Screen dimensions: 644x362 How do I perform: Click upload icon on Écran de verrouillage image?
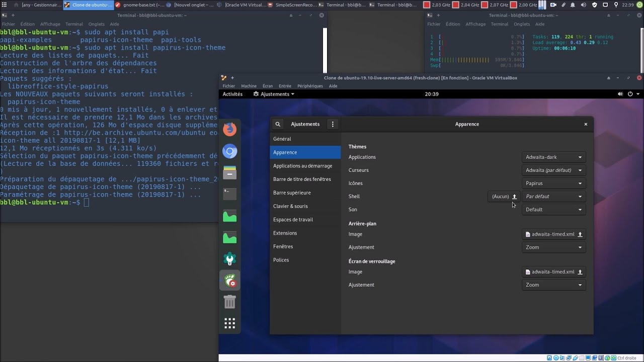tap(580, 272)
